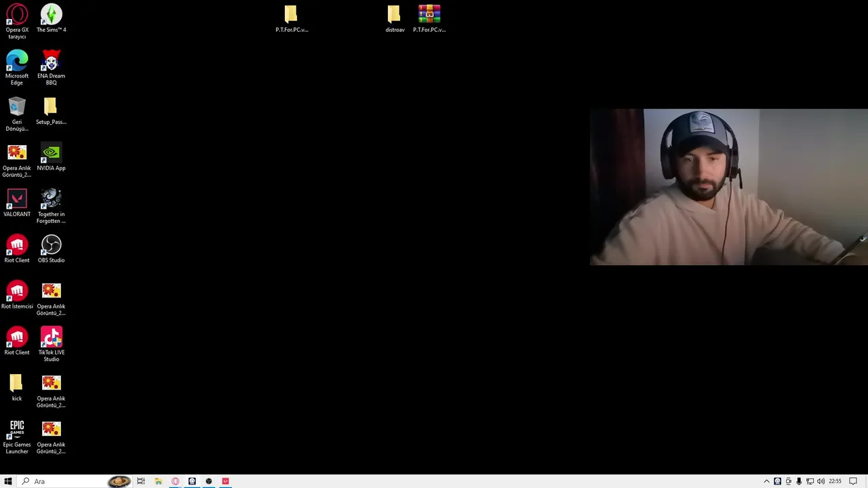Select the P.T.For.PC.v... folder icon
The image size is (868, 488).
point(292,18)
